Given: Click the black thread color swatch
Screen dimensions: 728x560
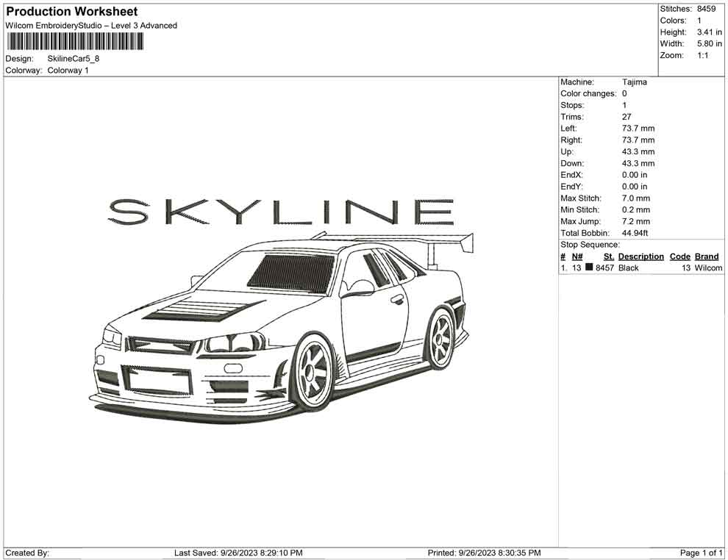Looking at the screenshot, I should pyautogui.click(x=589, y=267).
